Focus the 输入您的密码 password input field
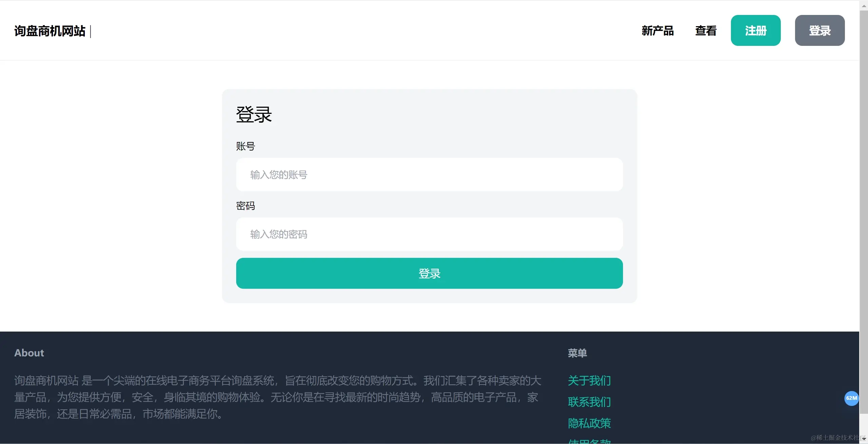The image size is (868, 444). click(429, 234)
